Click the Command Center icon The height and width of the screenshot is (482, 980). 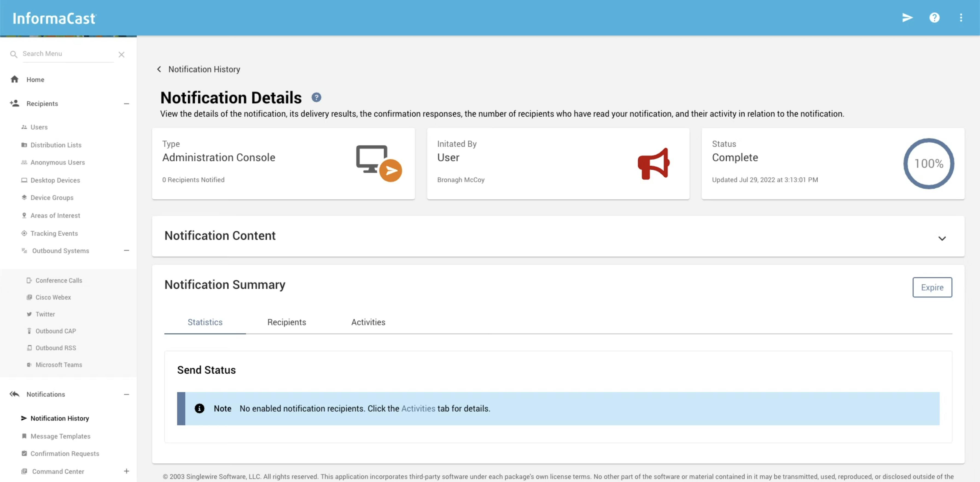click(x=24, y=471)
